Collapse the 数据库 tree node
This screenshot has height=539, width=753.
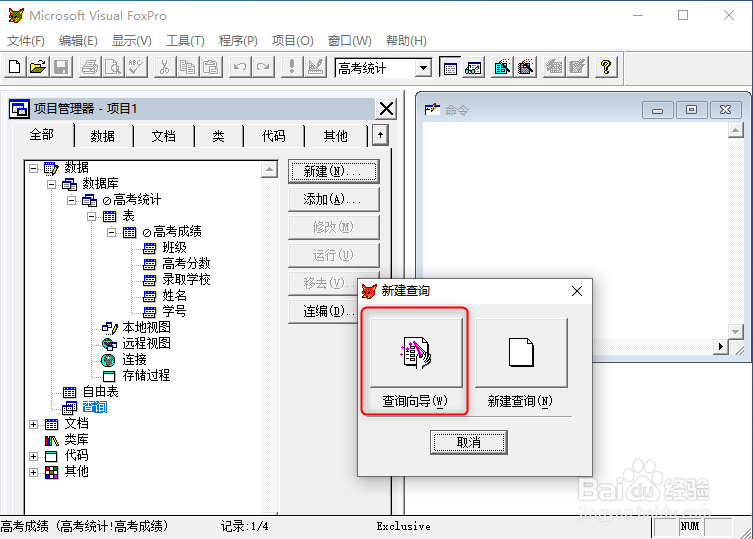[51, 184]
